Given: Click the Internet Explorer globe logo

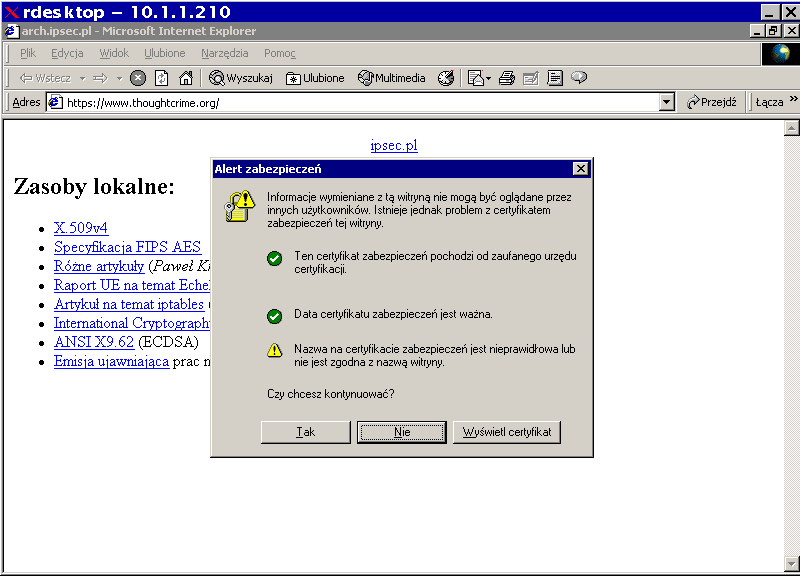Looking at the screenshot, I should pyautogui.click(x=781, y=54).
